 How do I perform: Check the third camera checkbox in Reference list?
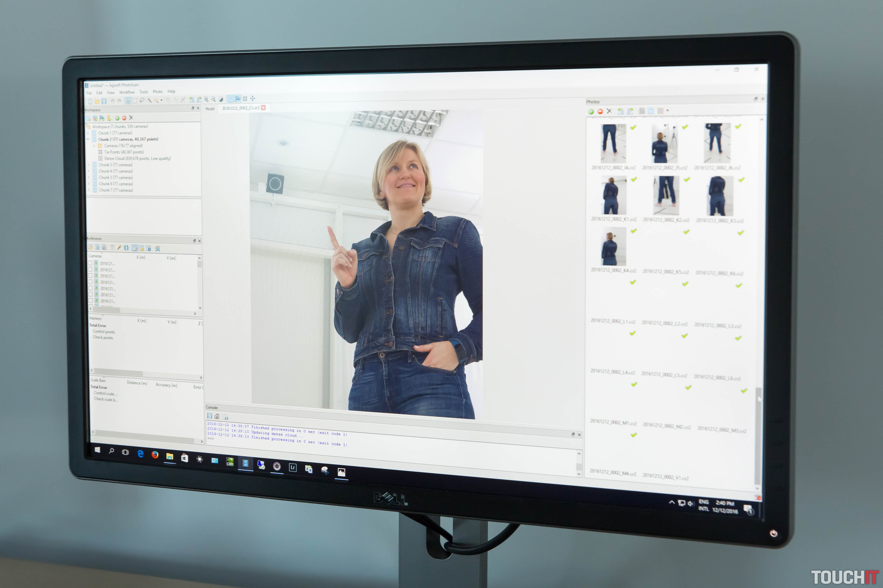click(x=90, y=276)
